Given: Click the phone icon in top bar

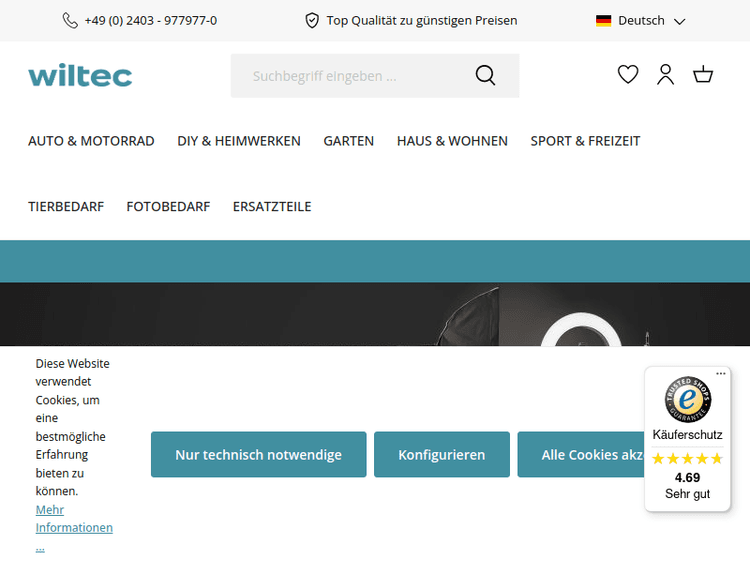Looking at the screenshot, I should pyautogui.click(x=70, y=20).
